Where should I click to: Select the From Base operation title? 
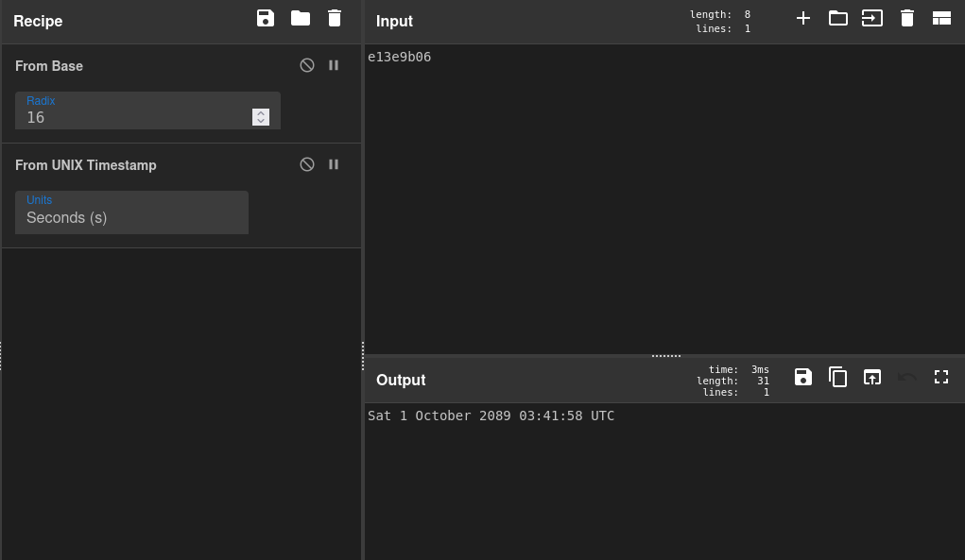pyautogui.click(x=49, y=66)
